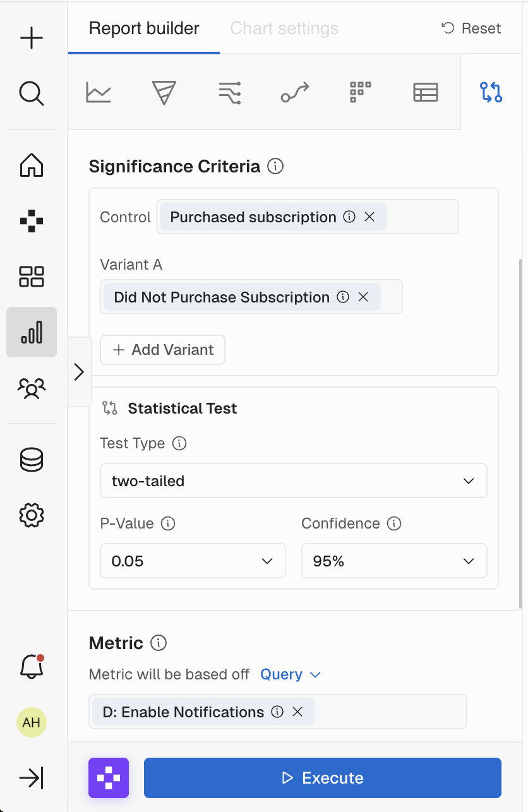Switch to the Chart settings tab
528x812 pixels.
[284, 28]
